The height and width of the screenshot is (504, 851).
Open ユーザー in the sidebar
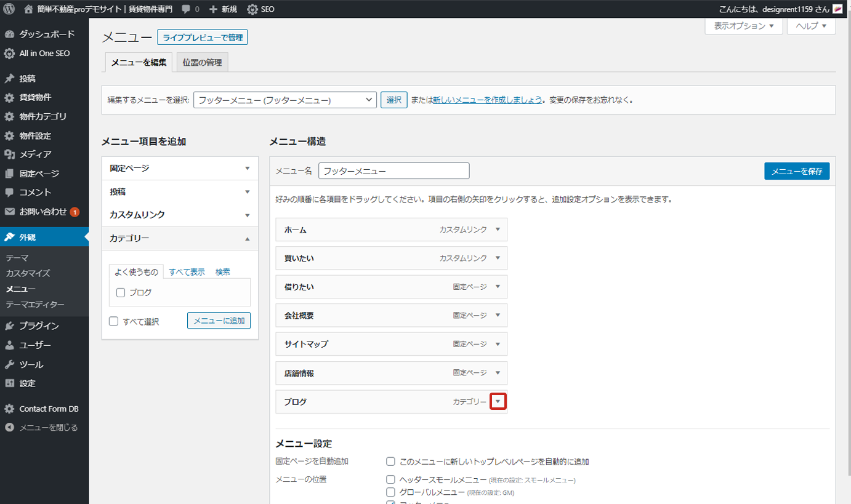(35, 345)
